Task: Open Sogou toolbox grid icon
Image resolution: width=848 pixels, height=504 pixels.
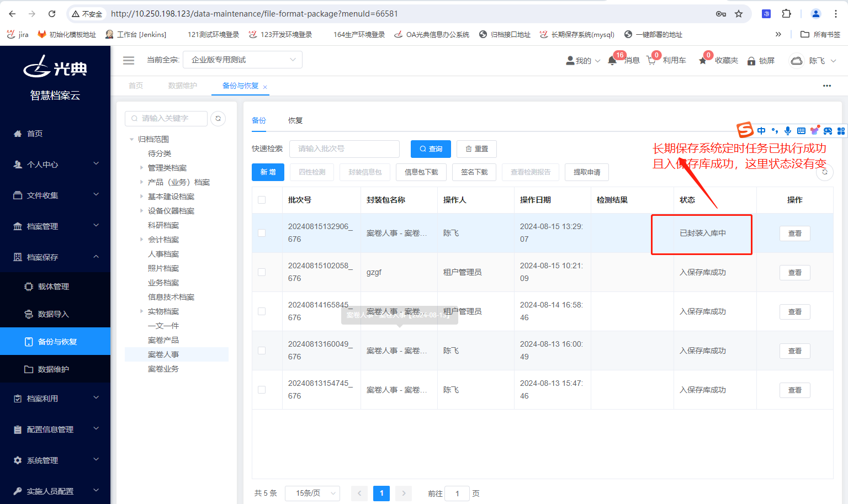Action: 841,131
